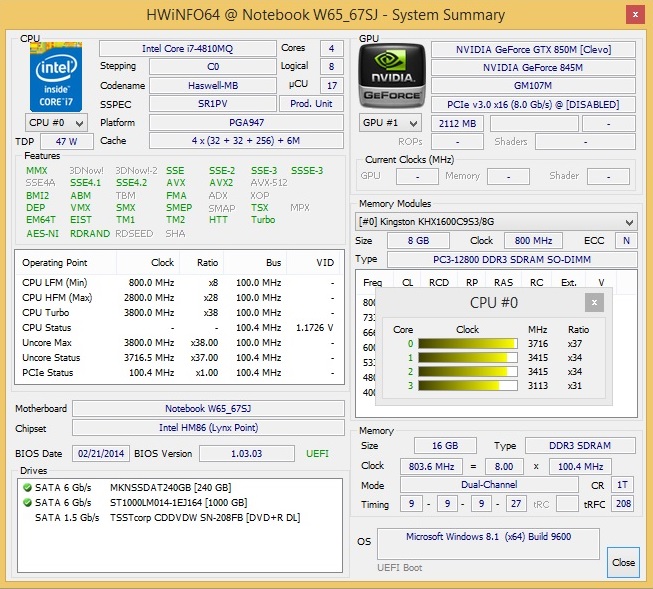
Task: Click the NVIDIA GeForce GTX 850M [Clevo] field
Action: 533,50
